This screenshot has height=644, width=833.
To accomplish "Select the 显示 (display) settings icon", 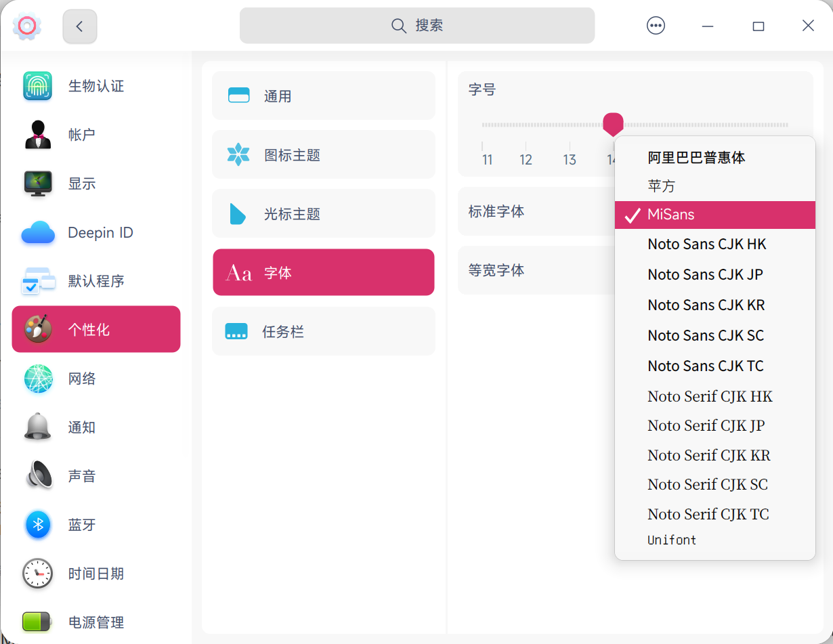I will (37, 183).
